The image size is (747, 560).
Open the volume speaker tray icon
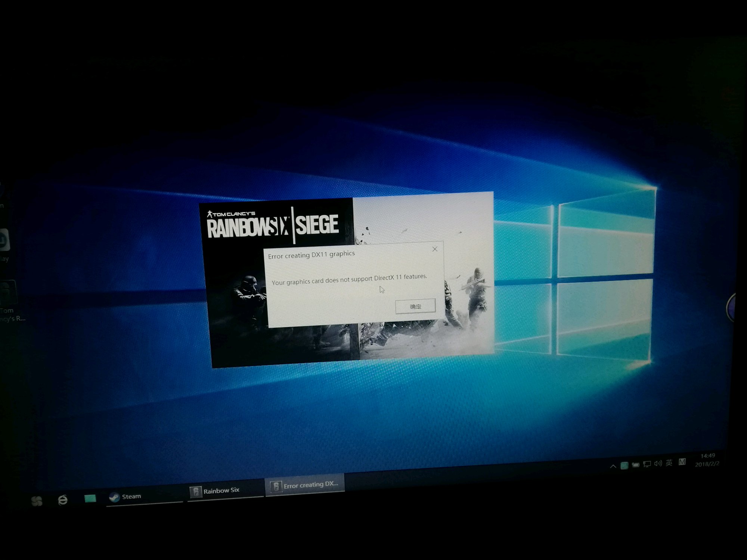pyautogui.click(x=658, y=464)
